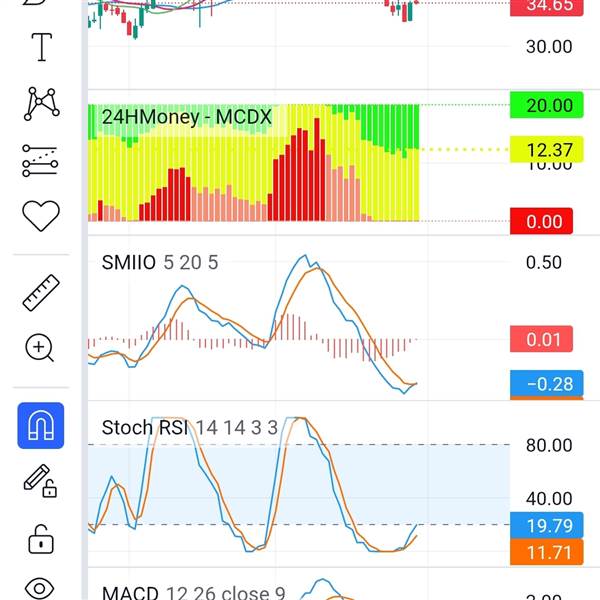Select the MACD 12 26 close 9 title

[194, 593]
